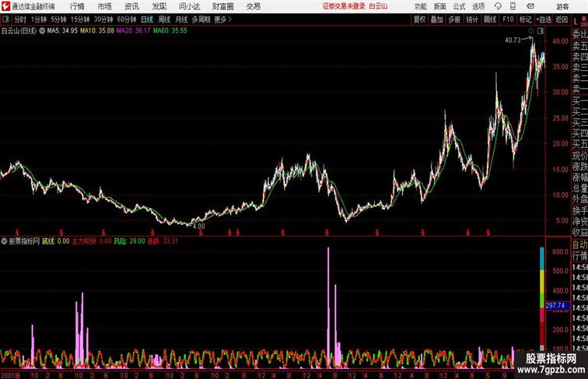
Task: Switch to the 1分钟 period tab
Action: [x=39, y=19]
